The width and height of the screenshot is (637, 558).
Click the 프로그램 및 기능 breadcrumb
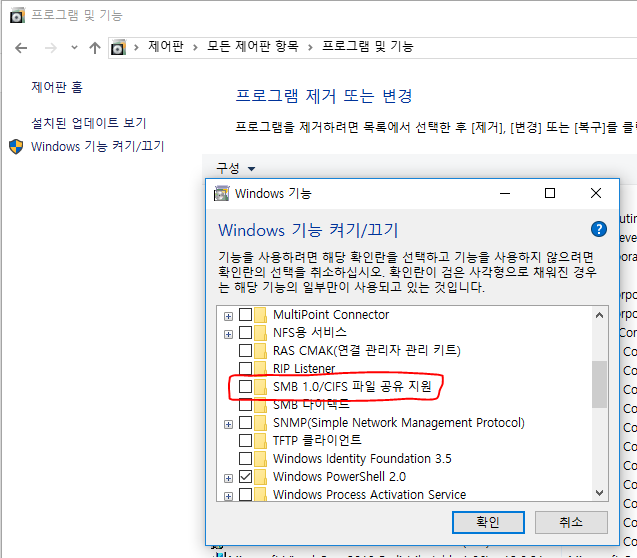pyautogui.click(x=368, y=46)
